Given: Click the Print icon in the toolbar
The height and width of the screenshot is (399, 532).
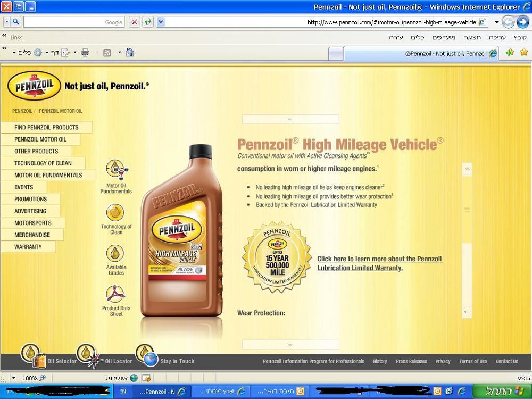Looking at the screenshot, I should 85,53.
